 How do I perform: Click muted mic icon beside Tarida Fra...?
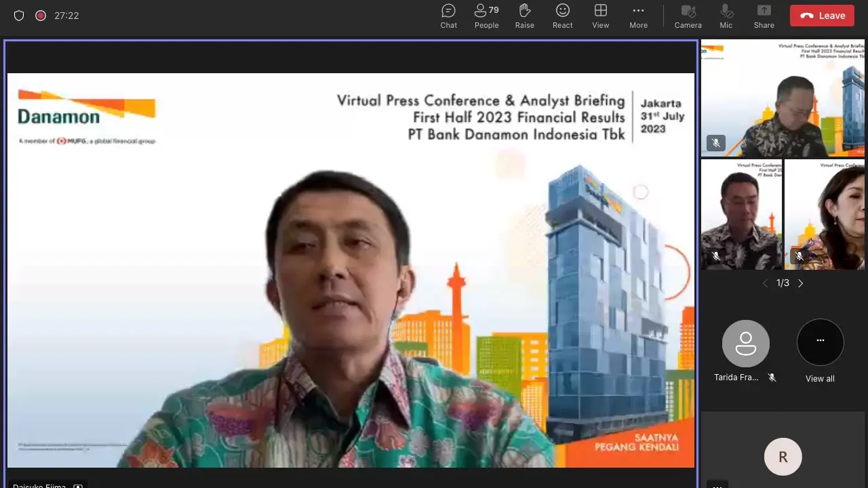point(772,378)
